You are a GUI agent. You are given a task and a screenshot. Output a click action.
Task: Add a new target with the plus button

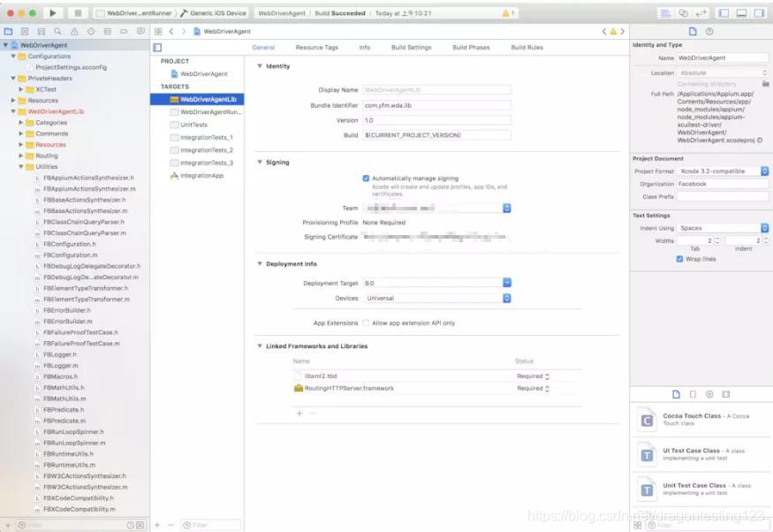(157, 525)
